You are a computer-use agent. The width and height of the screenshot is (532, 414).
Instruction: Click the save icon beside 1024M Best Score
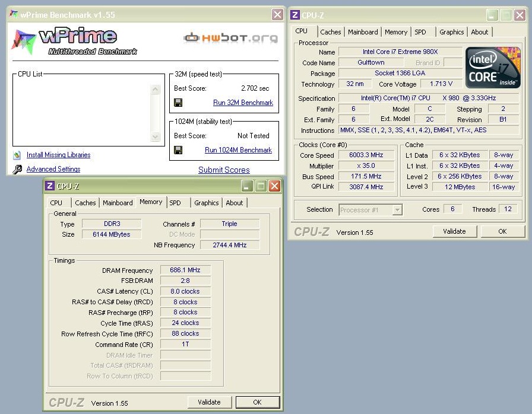(178, 150)
